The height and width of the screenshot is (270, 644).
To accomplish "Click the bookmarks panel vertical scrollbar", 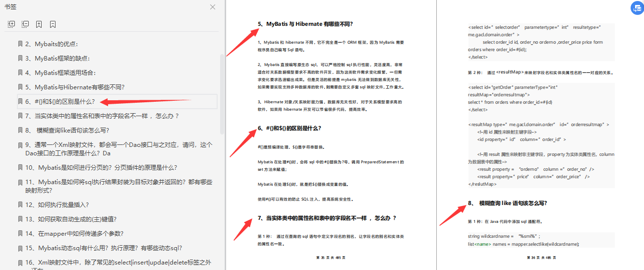I will [222, 94].
